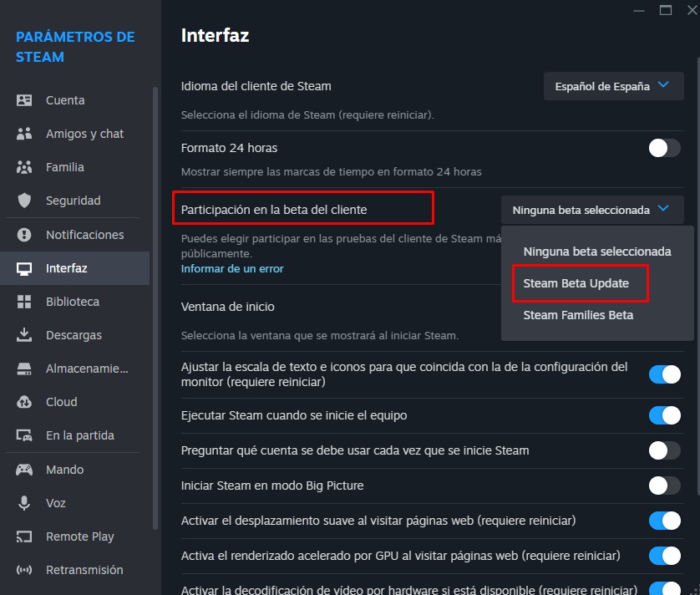This screenshot has width=700, height=595.
Task: Enable Iniciar Steam en modo Big Picture
Action: [x=664, y=486]
